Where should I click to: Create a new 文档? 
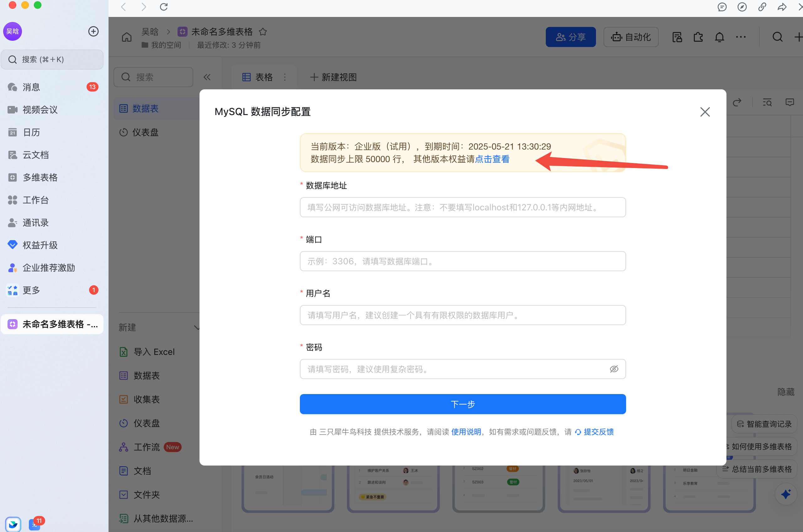coord(135,471)
